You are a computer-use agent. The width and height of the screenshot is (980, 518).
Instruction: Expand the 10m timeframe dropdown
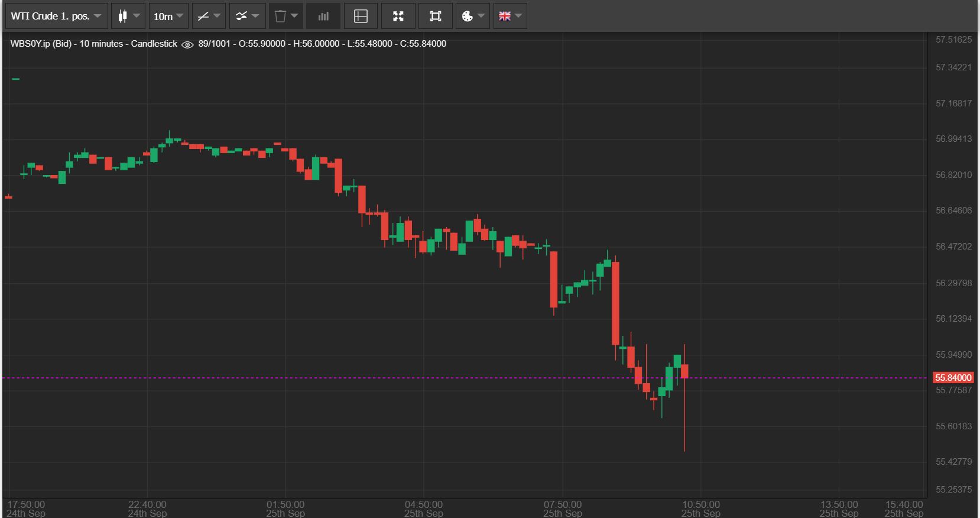pos(168,16)
